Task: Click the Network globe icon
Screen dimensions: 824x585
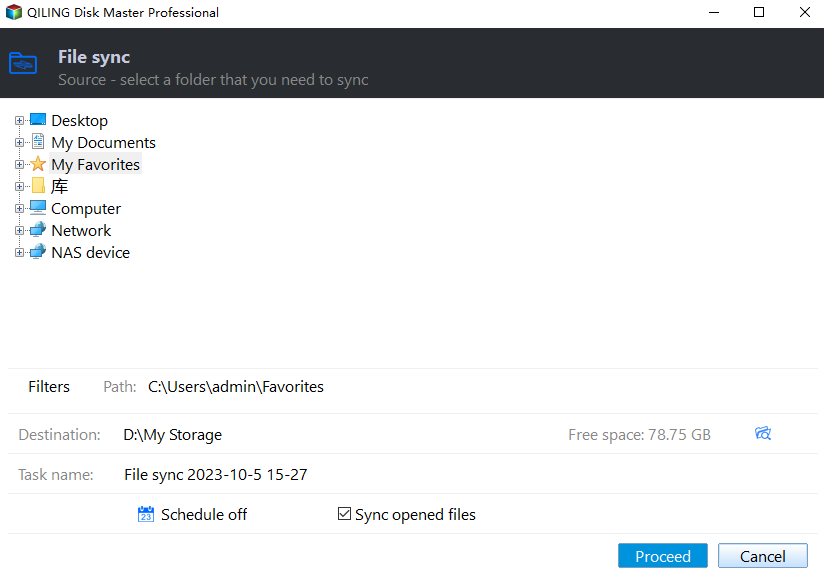Action: click(x=38, y=230)
